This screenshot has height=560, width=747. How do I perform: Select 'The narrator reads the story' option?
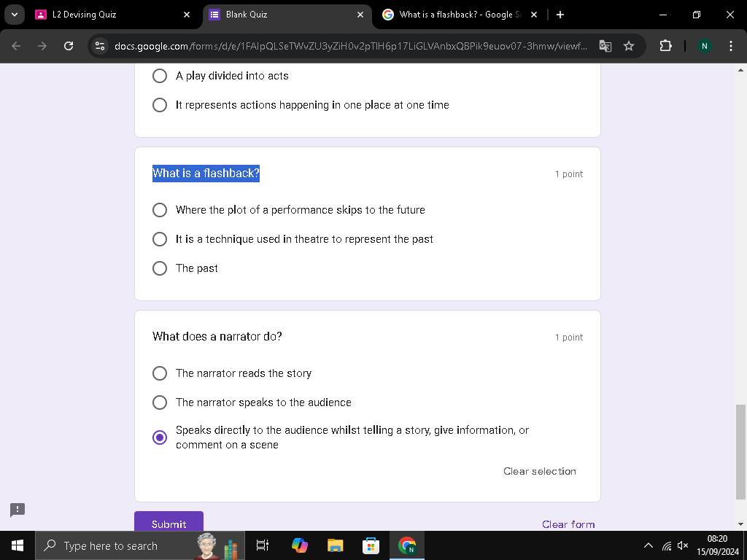[x=160, y=373]
